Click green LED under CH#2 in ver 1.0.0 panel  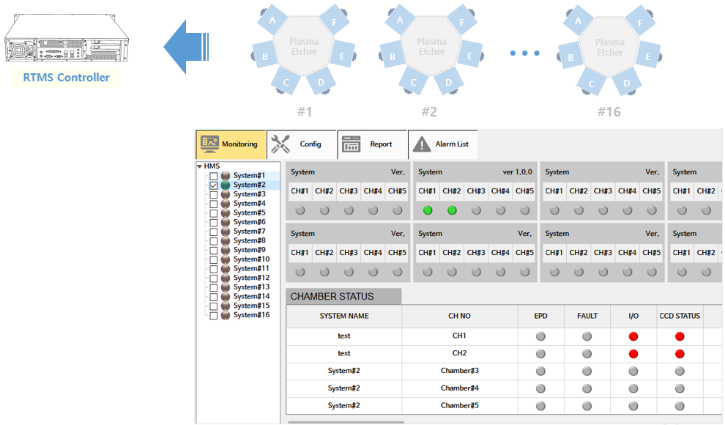(x=452, y=210)
